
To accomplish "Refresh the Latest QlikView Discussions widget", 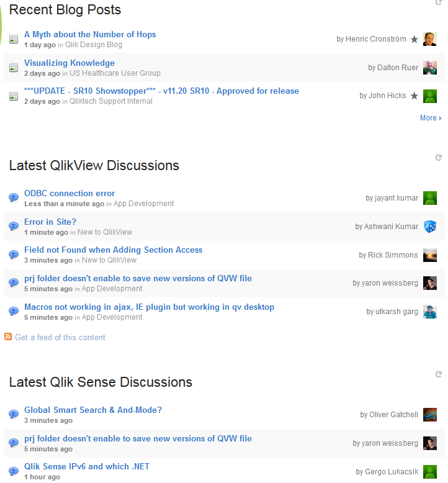I will pos(439,158).
